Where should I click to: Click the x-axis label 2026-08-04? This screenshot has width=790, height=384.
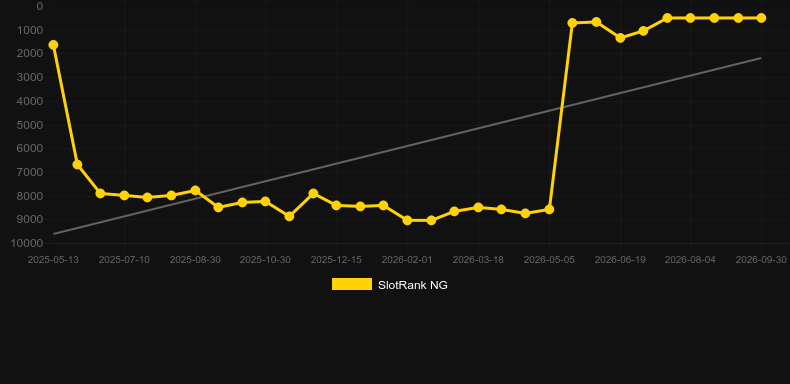[x=690, y=260]
